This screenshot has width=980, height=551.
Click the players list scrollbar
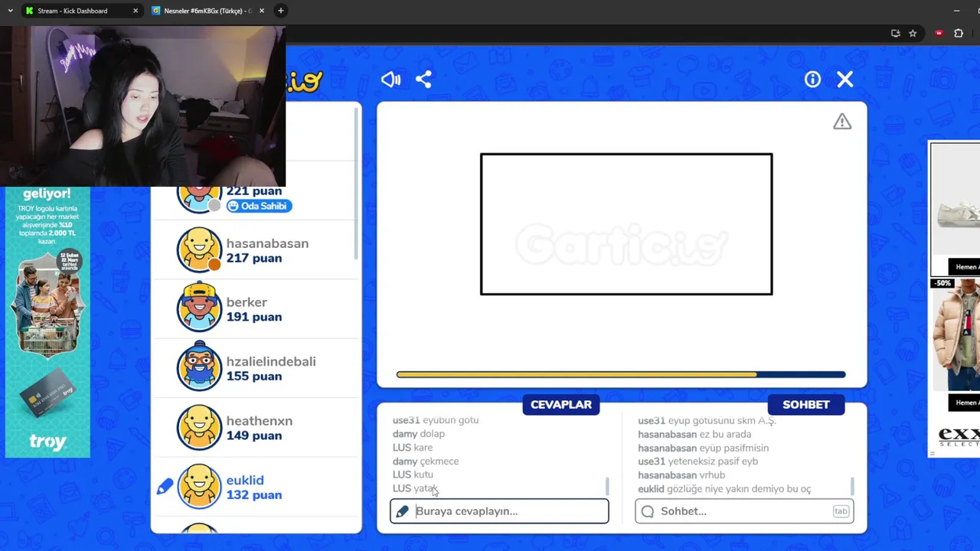[356, 182]
